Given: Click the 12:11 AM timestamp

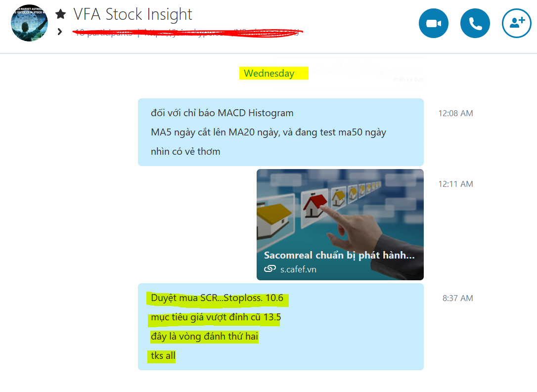Looking at the screenshot, I should 455,184.
